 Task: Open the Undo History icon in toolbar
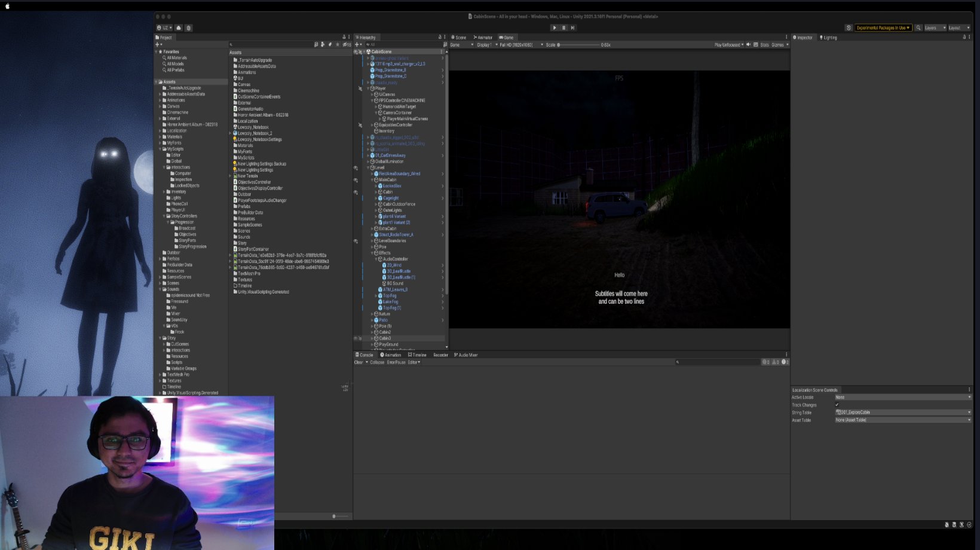pos(849,27)
